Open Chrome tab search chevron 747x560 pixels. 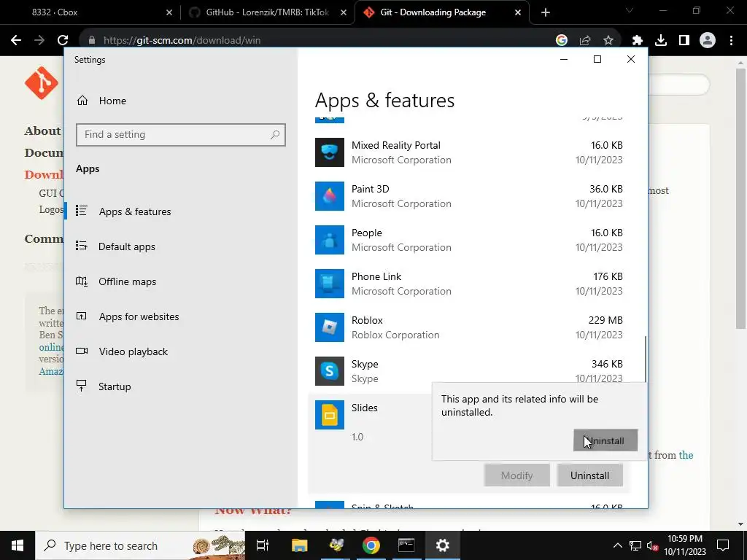coord(630,10)
